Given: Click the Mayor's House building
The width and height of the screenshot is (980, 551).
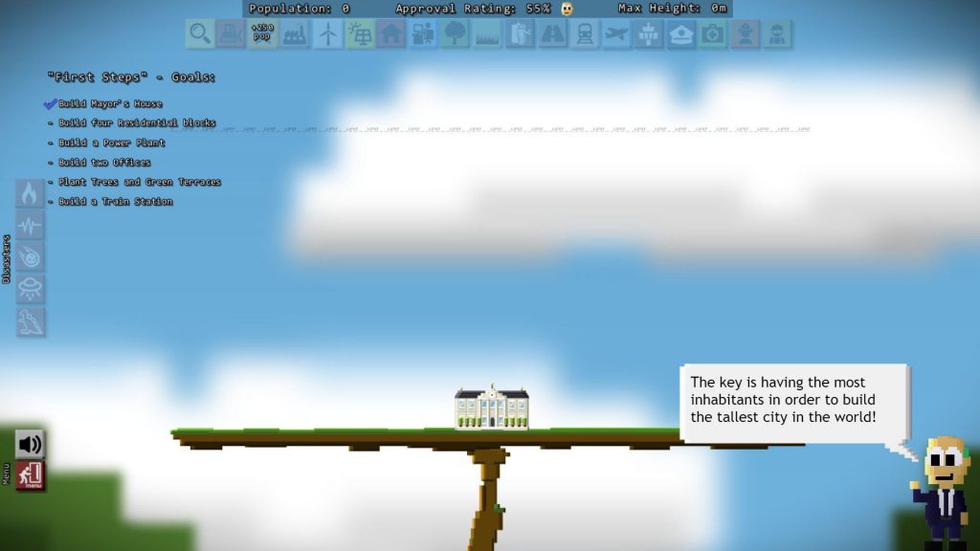Looking at the screenshot, I should (491, 408).
